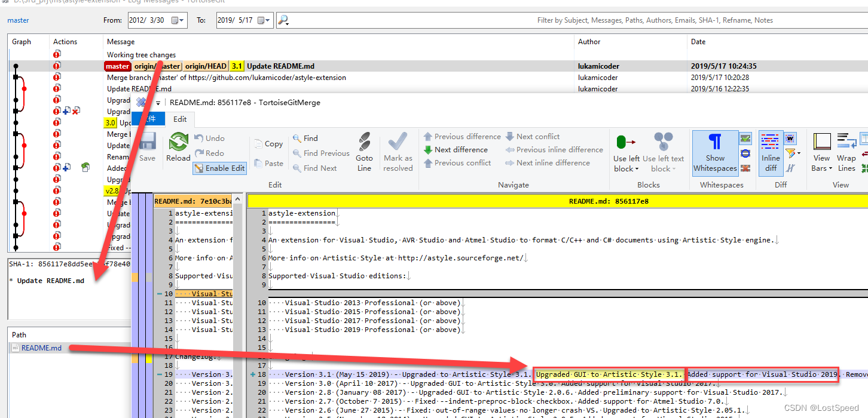Go to Previous conflict

coord(457,163)
